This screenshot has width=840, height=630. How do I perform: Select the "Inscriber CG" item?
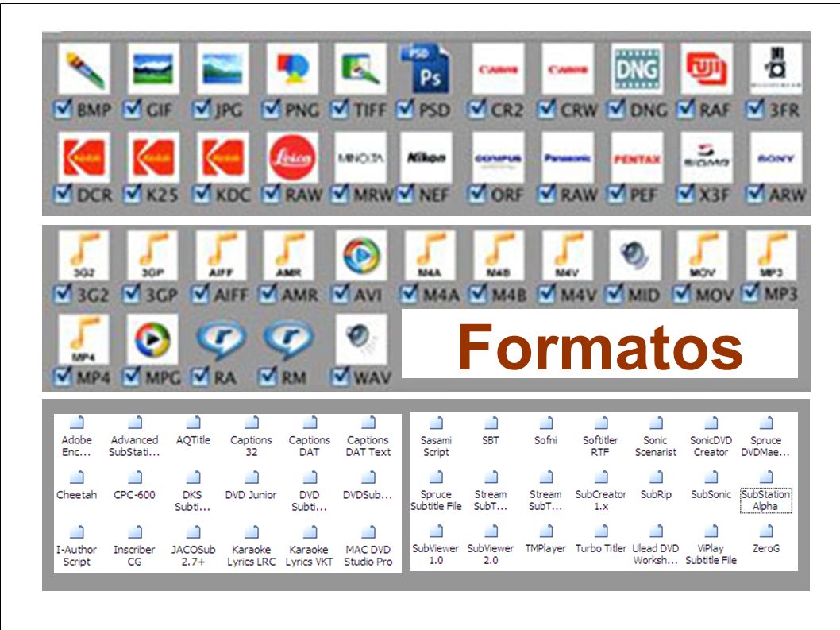click(x=134, y=547)
